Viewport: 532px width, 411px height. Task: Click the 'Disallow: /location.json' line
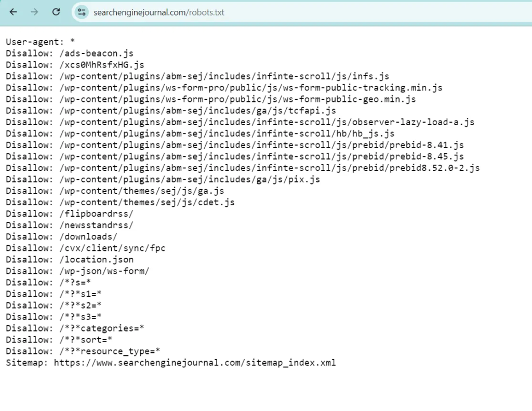(x=70, y=260)
